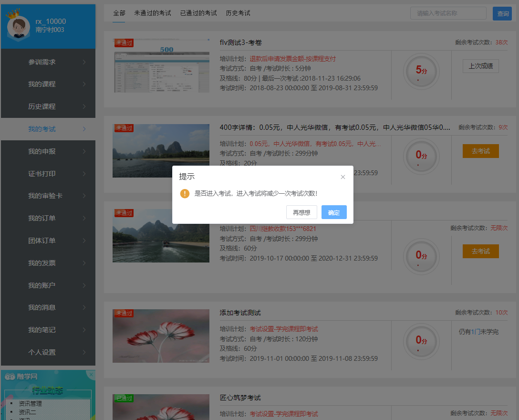The image size is (519, 420).
Task: Open 我的课程 in the sidebar
Action: (x=48, y=84)
